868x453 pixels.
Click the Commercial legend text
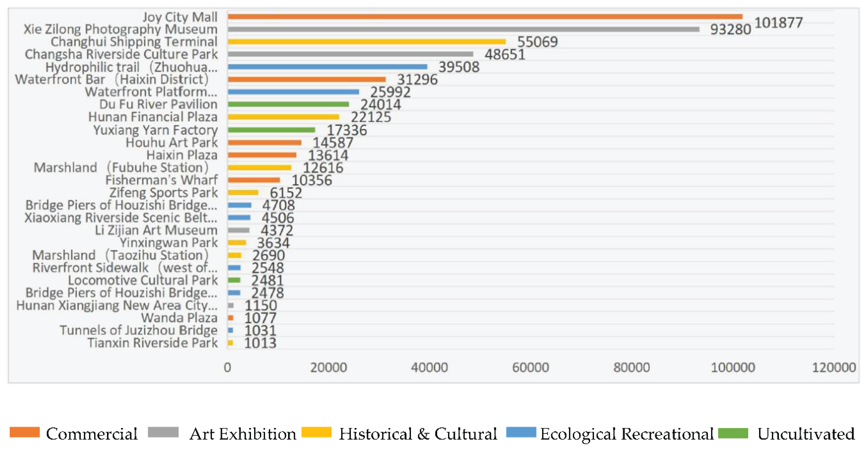(x=92, y=434)
